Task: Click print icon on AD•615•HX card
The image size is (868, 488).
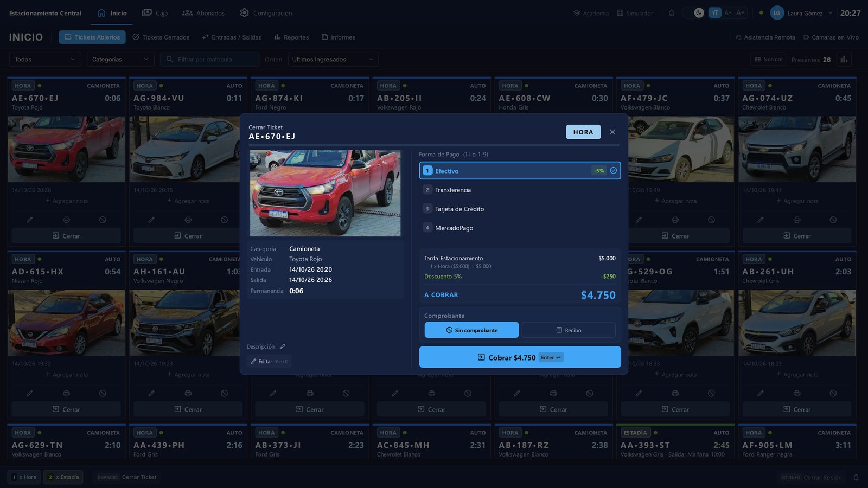Action: (x=66, y=393)
